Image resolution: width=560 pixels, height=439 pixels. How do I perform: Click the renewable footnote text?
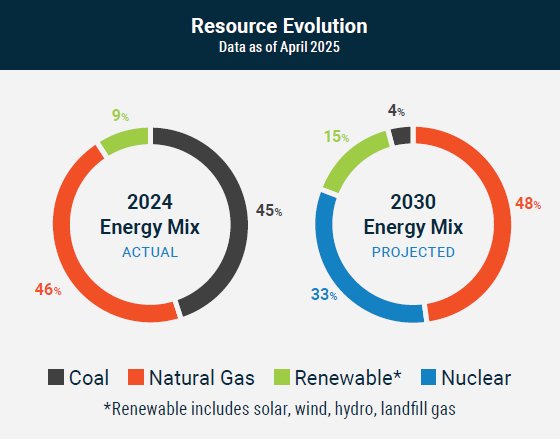(280, 409)
